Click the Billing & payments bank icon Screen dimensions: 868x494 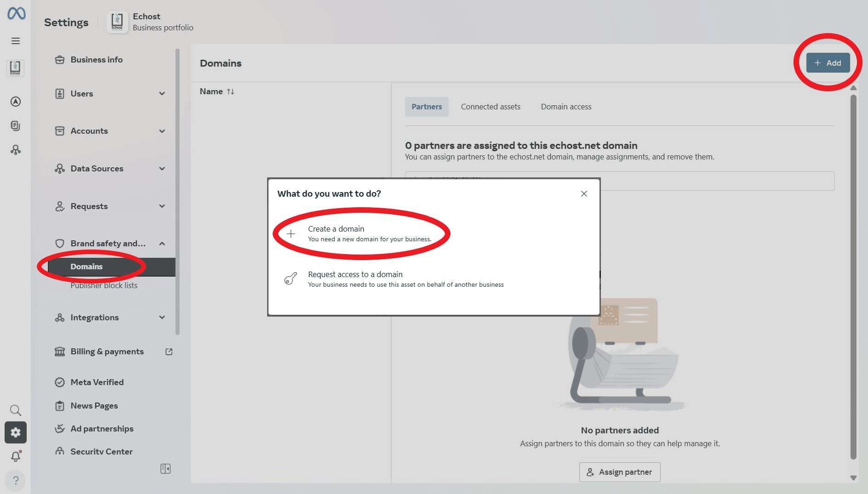pyautogui.click(x=60, y=352)
